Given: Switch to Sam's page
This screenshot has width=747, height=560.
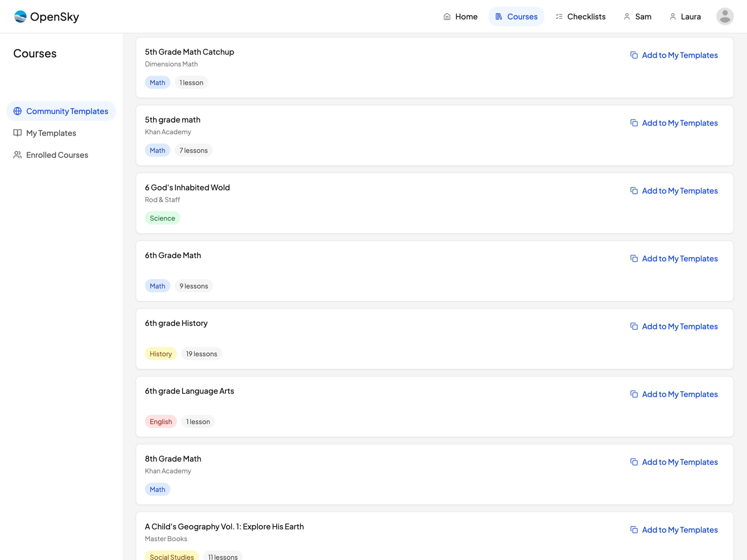Looking at the screenshot, I should [637, 17].
